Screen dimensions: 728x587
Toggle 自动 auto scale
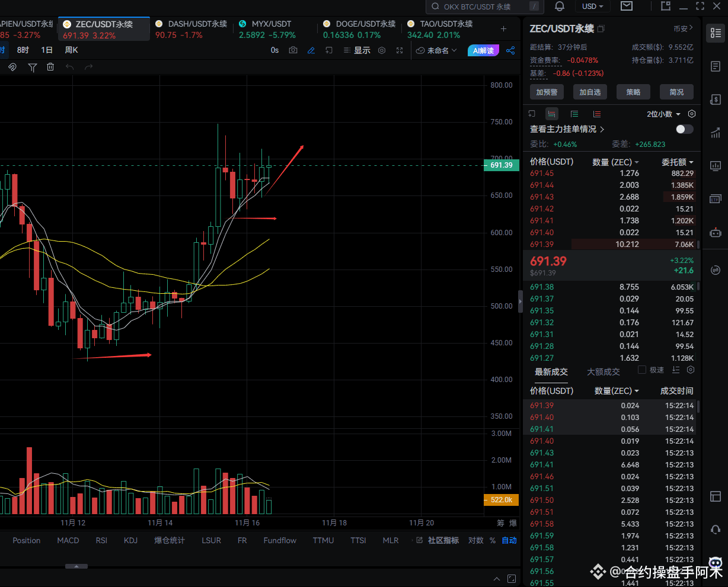coord(509,540)
